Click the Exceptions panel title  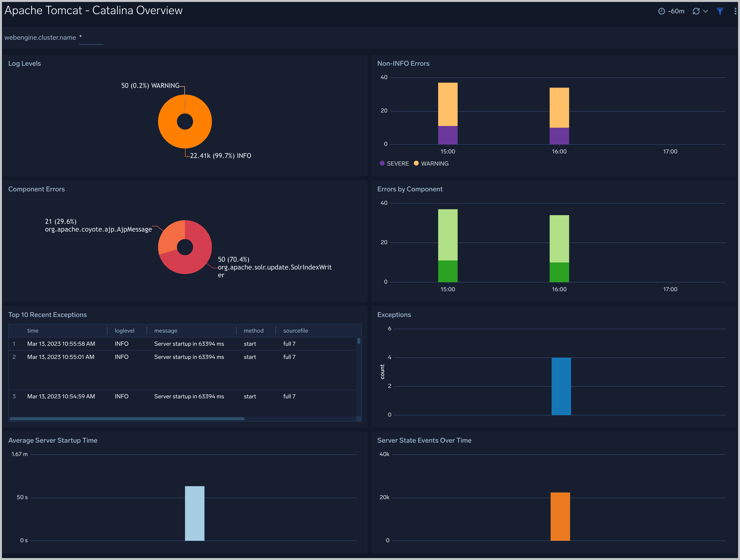394,315
